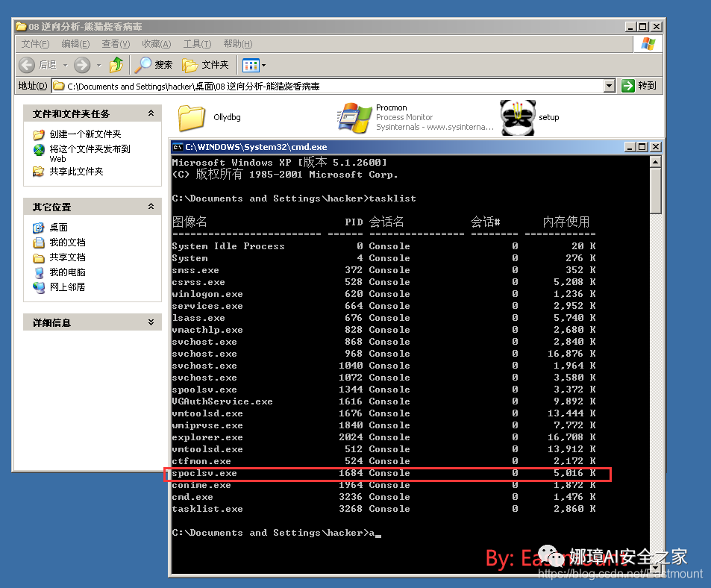
Task: Click the Explorer window title bar text
Action: click(x=85, y=27)
